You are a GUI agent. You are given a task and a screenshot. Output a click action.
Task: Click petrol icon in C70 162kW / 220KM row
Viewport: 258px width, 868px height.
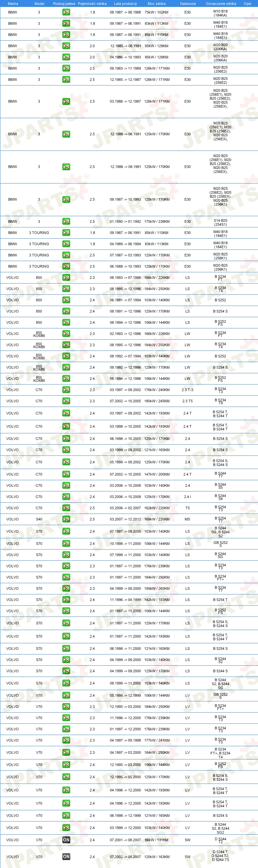(x=66, y=508)
